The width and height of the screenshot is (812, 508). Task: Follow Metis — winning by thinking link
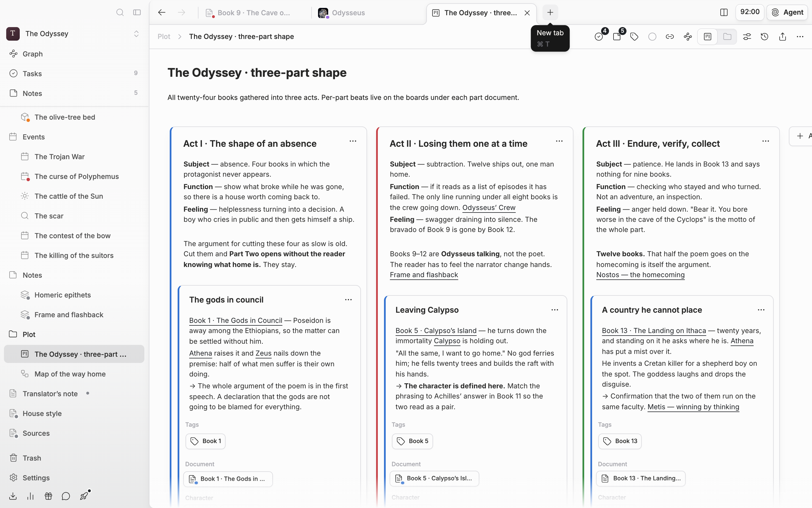coord(693,407)
